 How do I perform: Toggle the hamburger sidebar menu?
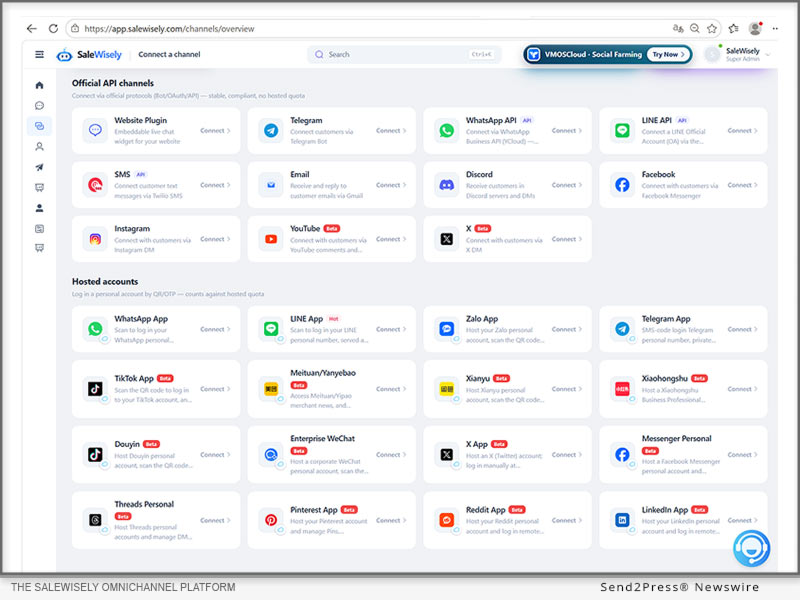point(39,54)
